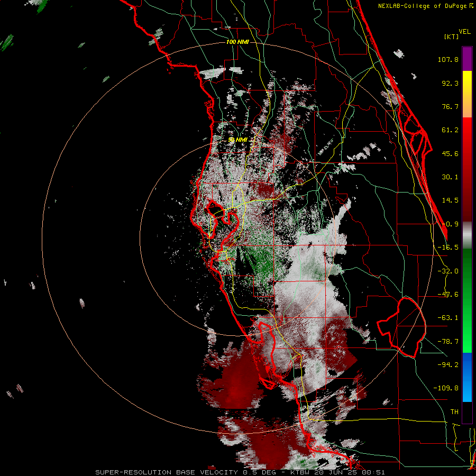This screenshot has width=476, height=476.
Task: Click the NEXLAB-College of DuPage watermark text
Action: tap(425, 6)
